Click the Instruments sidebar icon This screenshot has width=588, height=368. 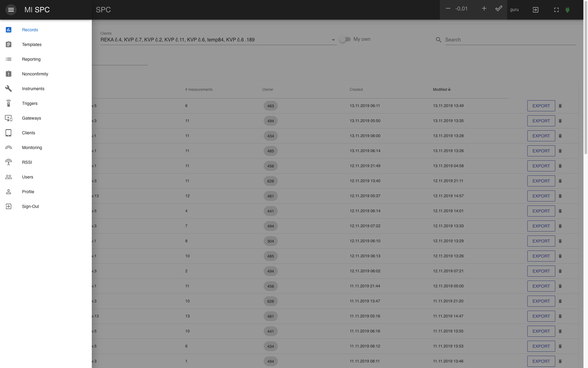pos(8,88)
